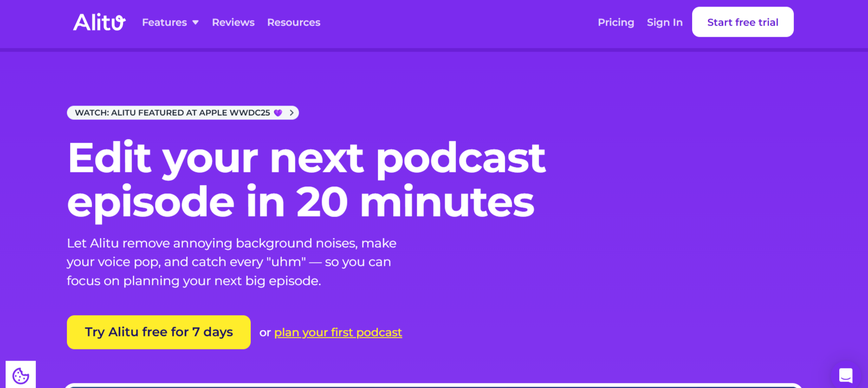This screenshot has width=868, height=388.
Task: Click the paragraph starting 'Let Alitu remove annoying'
Action: click(232, 262)
